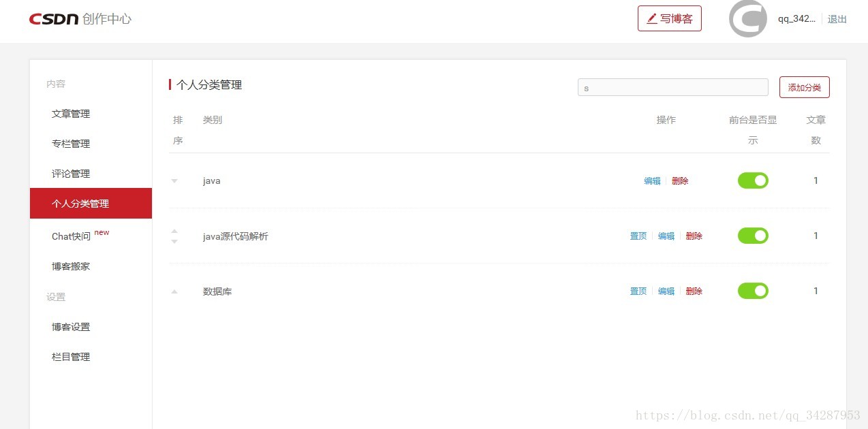Viewport: 868px width, 429px height.
Task: Click the java源代码解析 category name
Action: tap(236, 236)
